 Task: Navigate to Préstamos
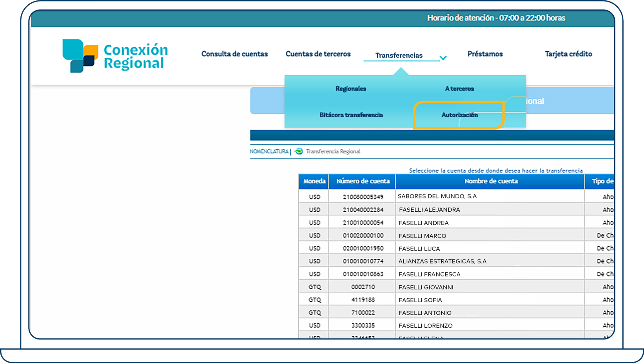485,54
